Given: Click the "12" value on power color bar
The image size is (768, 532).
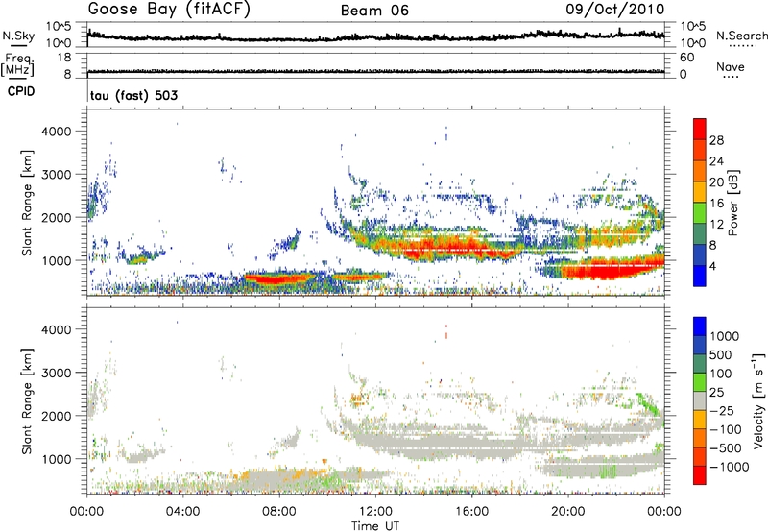Looking at the screenshot, I should [716, 225].
